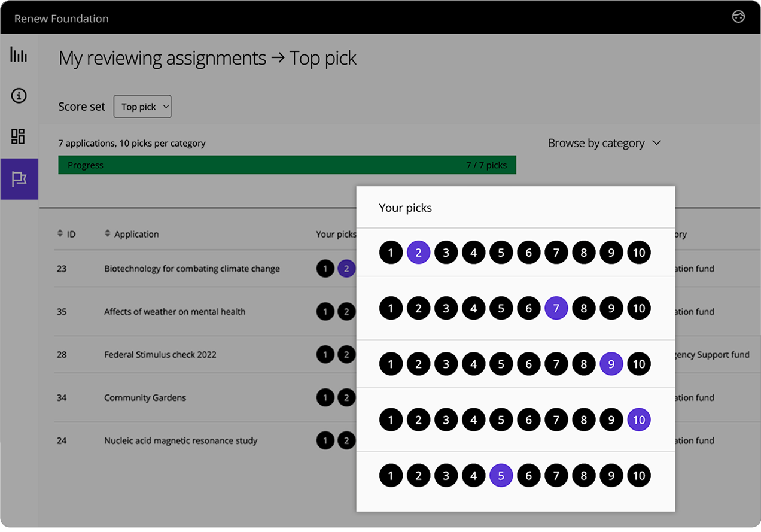
Task: Expand the Browse by category menu
Action: tap(596, 143)
